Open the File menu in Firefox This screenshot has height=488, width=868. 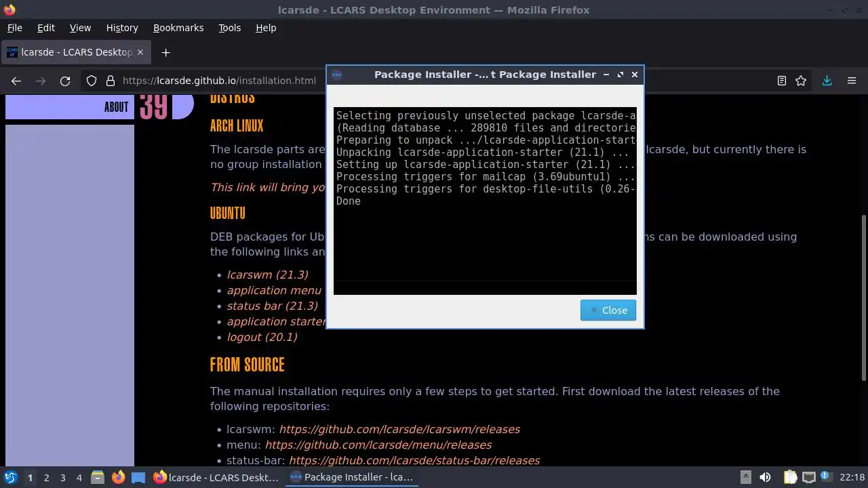coord(14,28)
